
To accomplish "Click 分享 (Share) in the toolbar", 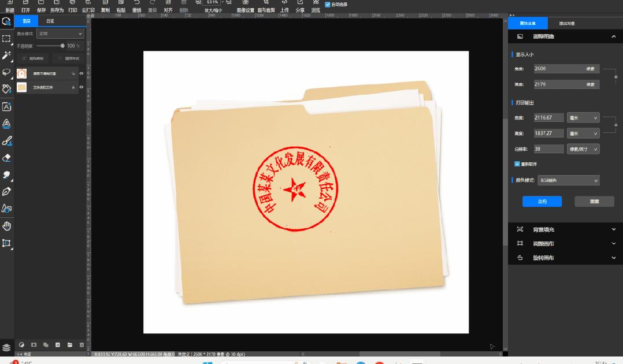I will coord(300,6).
